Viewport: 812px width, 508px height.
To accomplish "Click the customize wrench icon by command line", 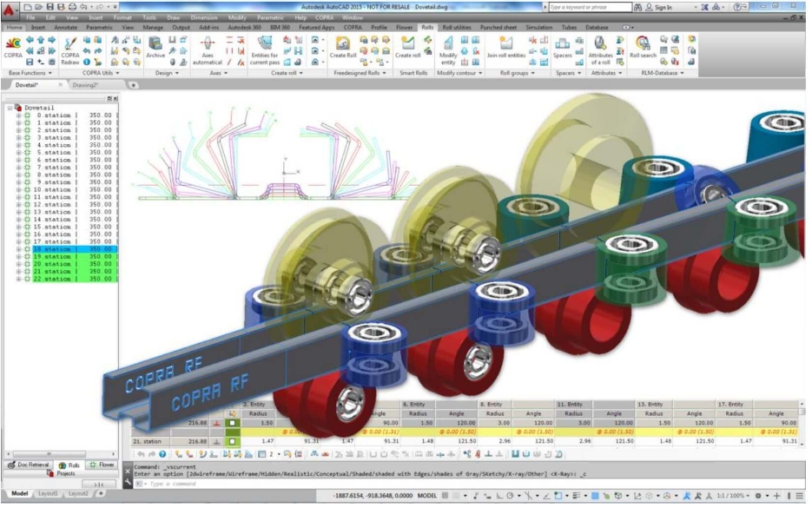I will 128,483.
